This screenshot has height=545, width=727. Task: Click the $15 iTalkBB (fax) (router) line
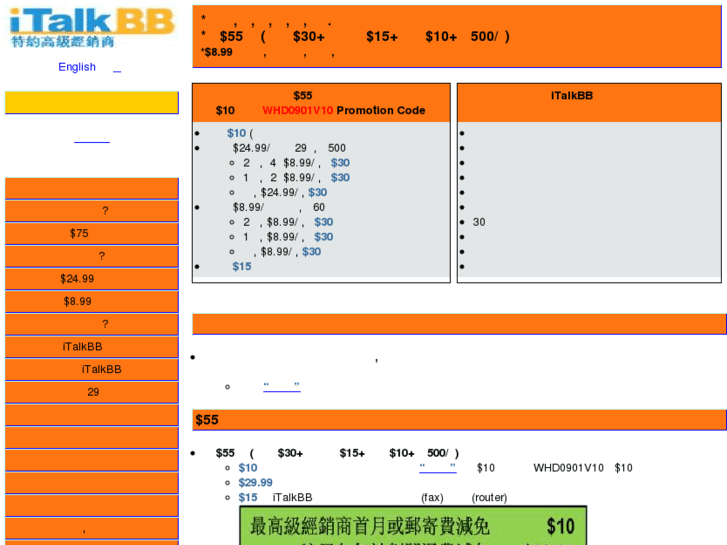(x=373, y=497)
